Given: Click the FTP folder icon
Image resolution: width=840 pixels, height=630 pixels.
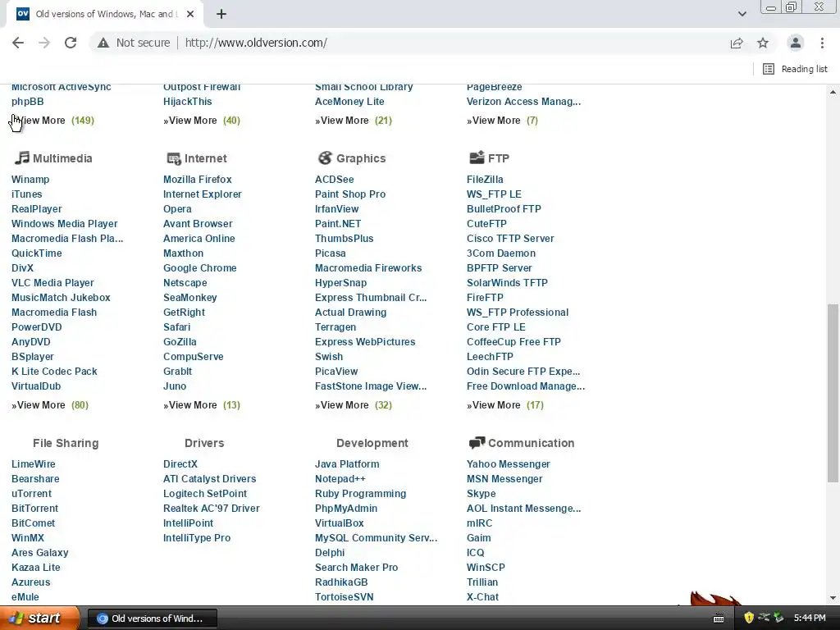Looking at the screenshot, I should coord(477,157).
